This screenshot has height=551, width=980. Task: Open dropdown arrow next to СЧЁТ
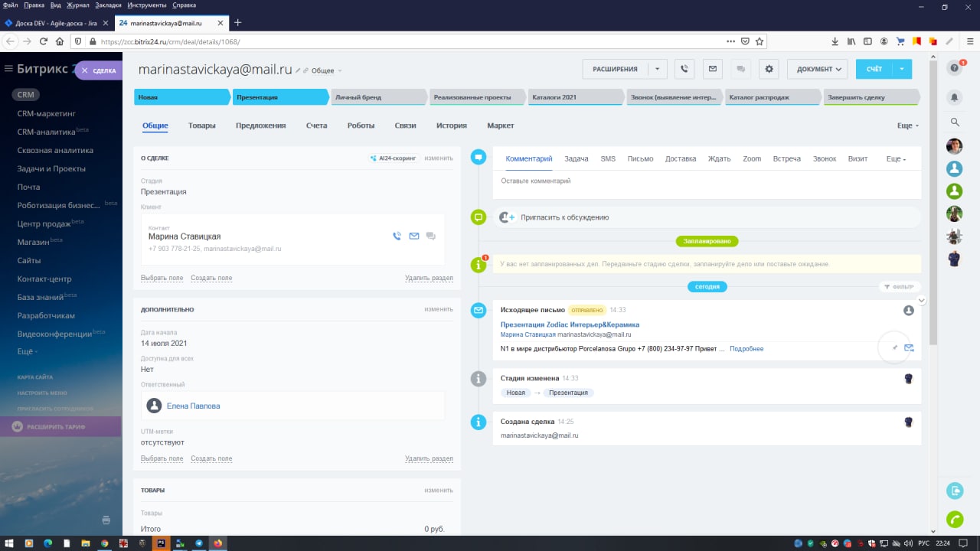point(902,69)
